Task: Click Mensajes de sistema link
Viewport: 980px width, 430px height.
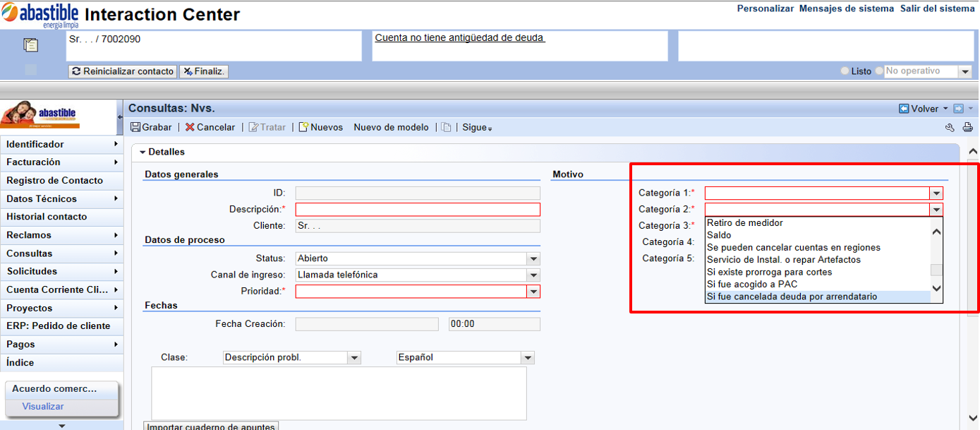Action: [847, 8]
